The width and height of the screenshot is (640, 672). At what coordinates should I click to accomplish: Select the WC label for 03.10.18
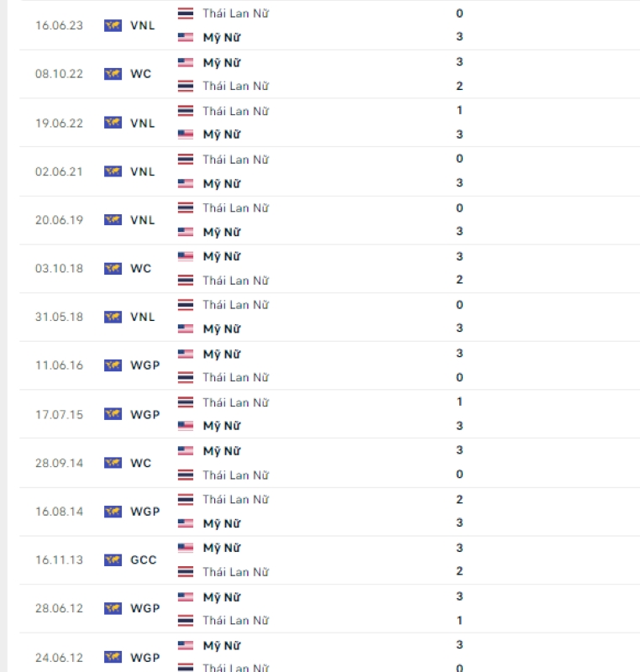click(140, 268)
